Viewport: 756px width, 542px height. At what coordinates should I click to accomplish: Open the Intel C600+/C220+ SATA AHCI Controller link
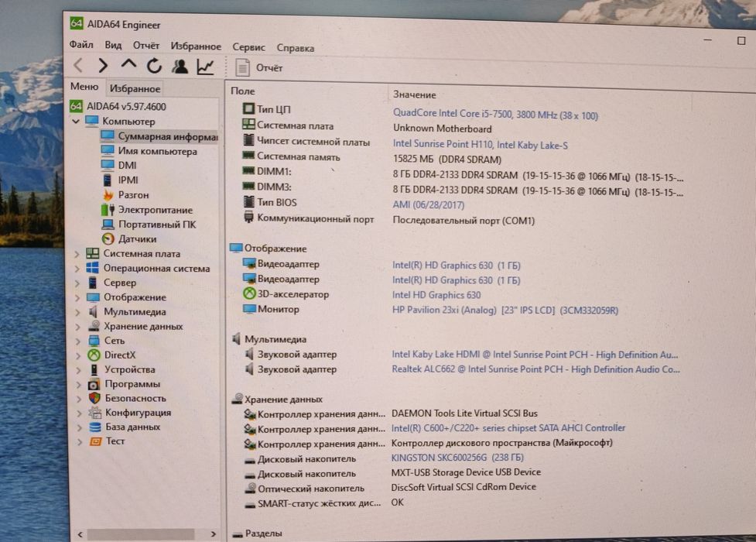tap(508, 427)
